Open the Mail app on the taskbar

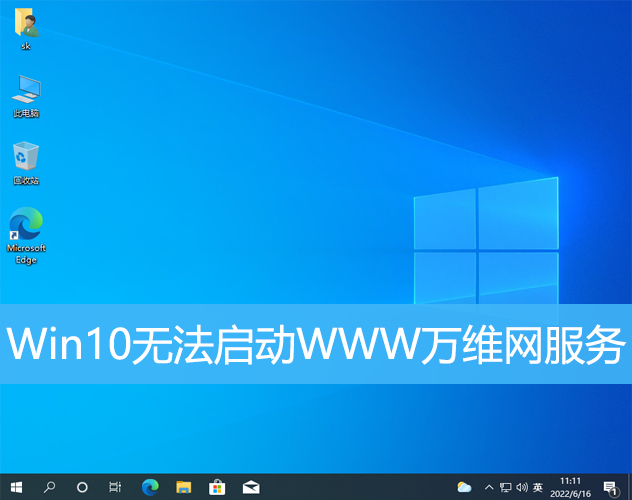click(x=250, y=487)
